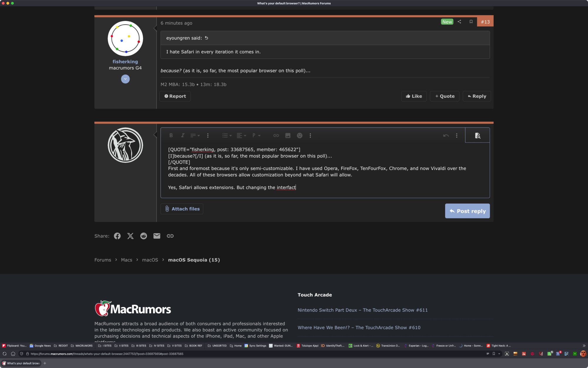The height and width of the screenshot is (368, 588).
Task: Insert link using the editor toolbar
Action: coord(276,135)
